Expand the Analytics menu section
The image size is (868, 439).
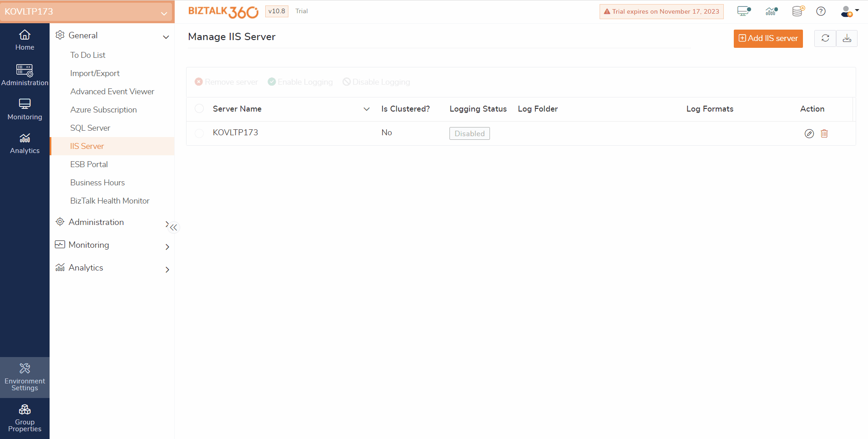[167, 269]
